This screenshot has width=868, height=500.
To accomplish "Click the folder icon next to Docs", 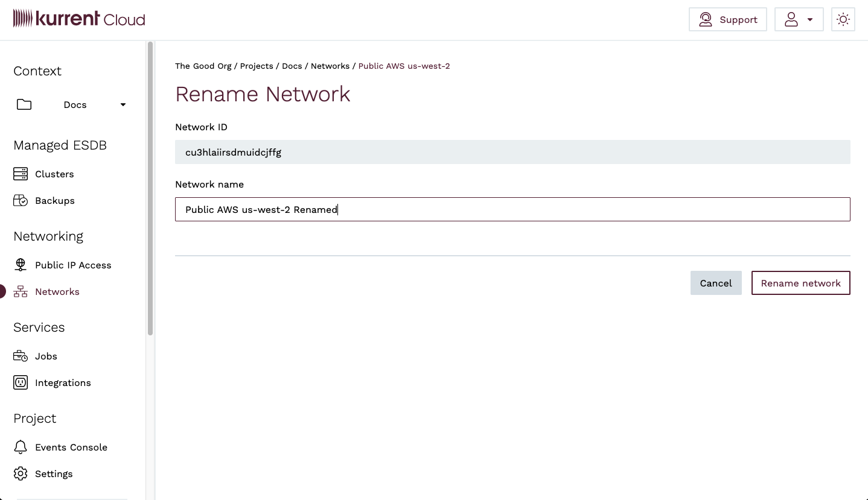I will tap(24, 104).
